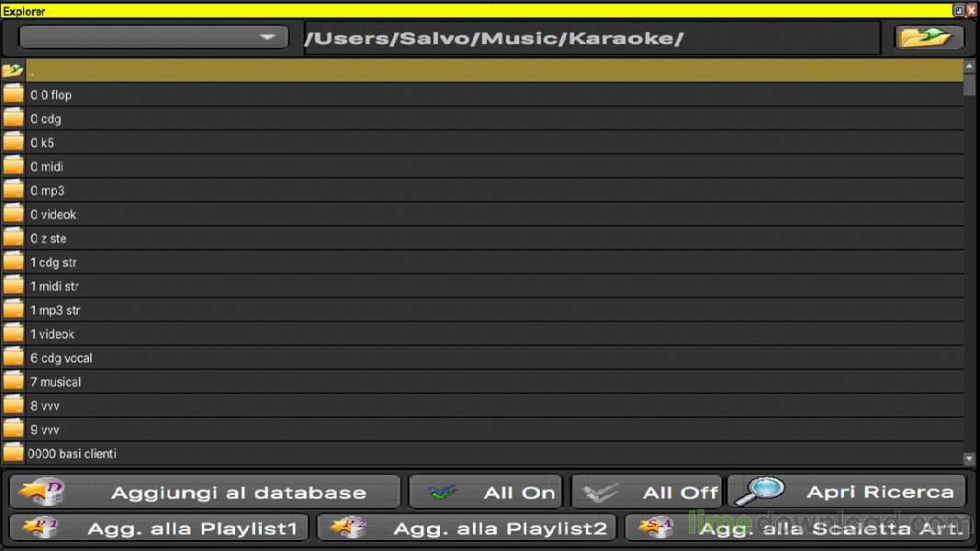Select the '6 cdg vocal' folder name

[x=62, y=358]
